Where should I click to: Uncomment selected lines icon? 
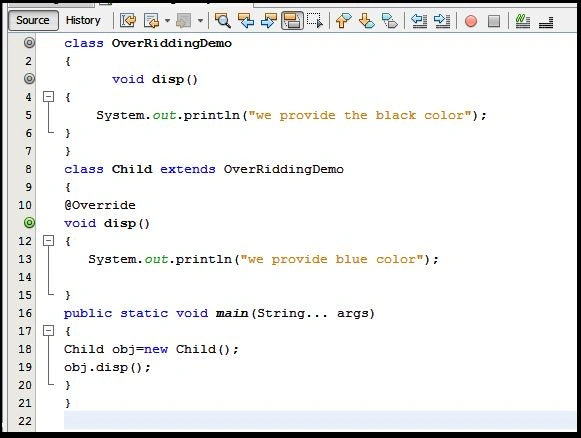pyautogui.click(x=546, y=22)
